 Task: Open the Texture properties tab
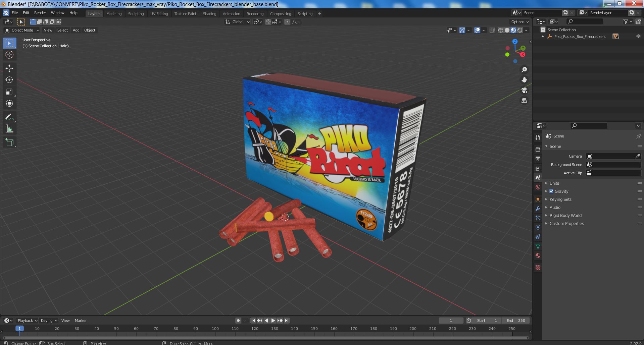coord(538,268)
